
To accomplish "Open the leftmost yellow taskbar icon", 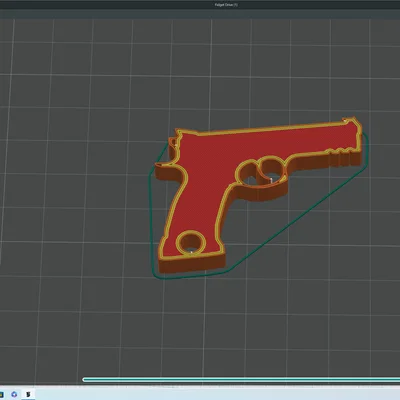I will (x=1, y=395).
